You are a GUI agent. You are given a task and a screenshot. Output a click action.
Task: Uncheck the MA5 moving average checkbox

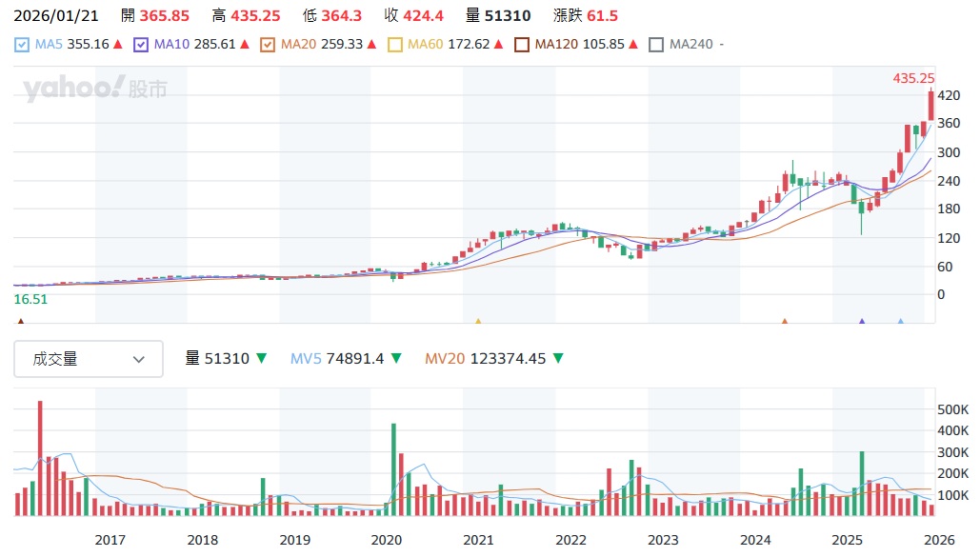click(22, 45)
